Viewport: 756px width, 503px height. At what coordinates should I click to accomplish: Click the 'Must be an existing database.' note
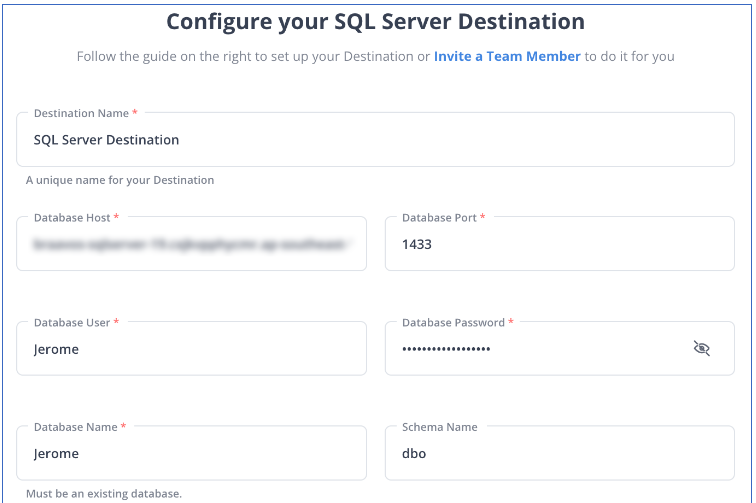104,493
